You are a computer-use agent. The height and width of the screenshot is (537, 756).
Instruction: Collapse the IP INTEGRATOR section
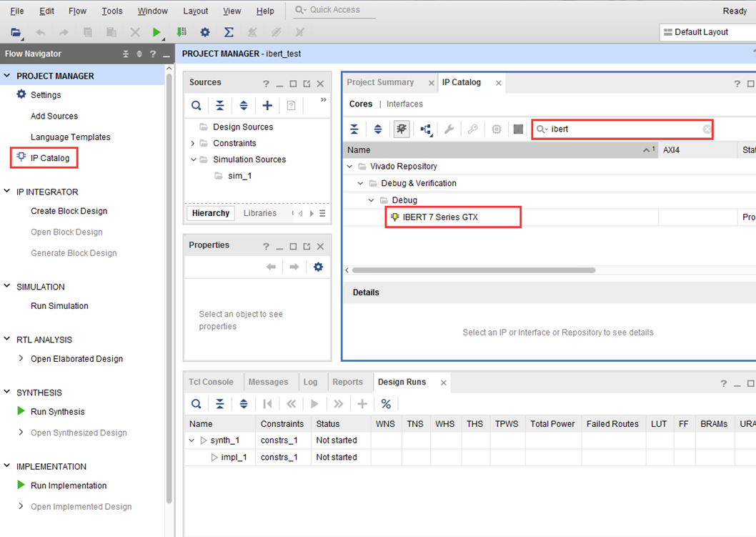point(7,192)
